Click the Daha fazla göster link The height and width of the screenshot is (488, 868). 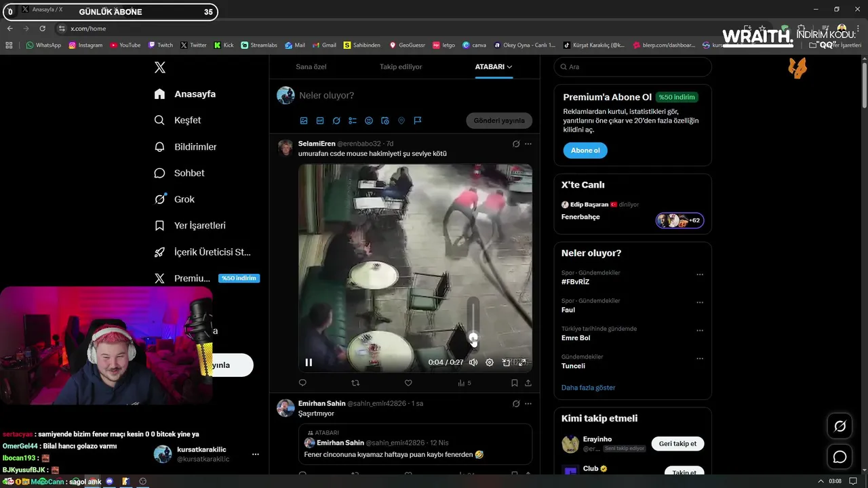[588, 388]
